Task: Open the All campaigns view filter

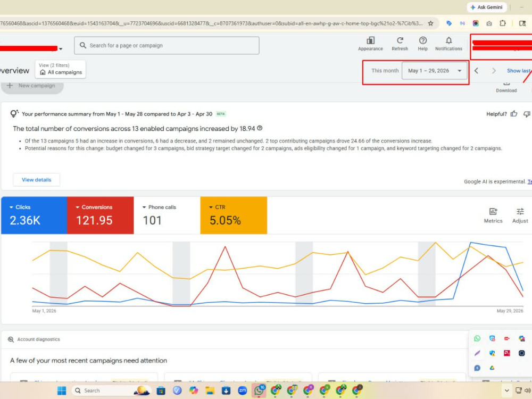Action: click(x=61, y=69)
